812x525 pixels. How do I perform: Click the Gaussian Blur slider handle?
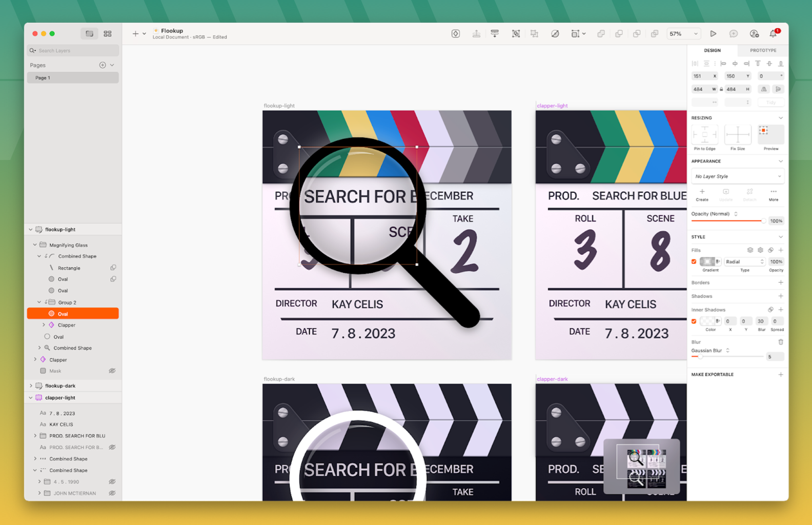point(700,356)
